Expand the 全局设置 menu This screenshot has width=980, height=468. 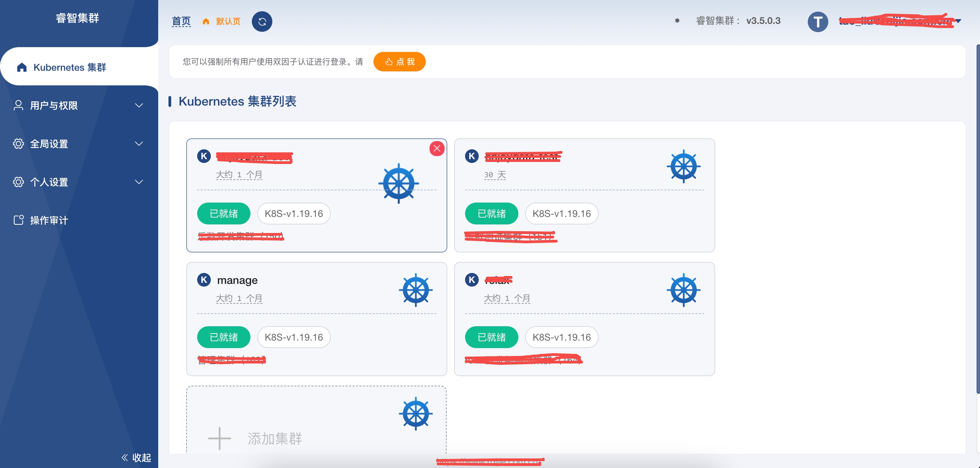(x=79, y=144)
